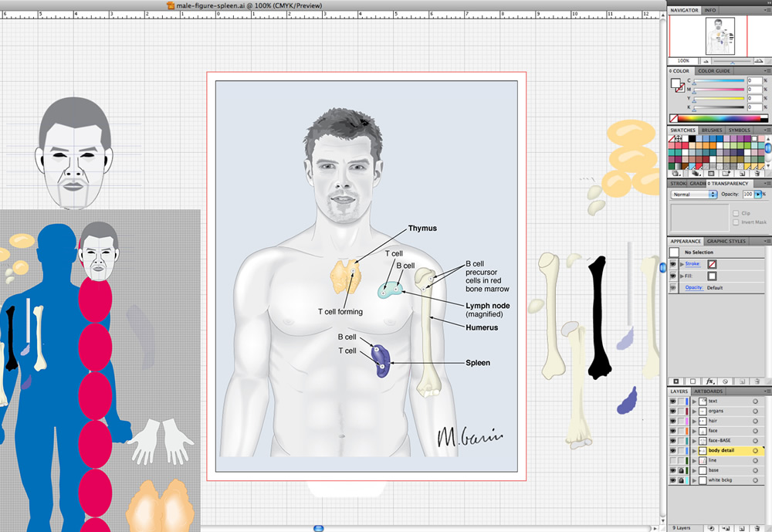Select the white bckg layer by name
Screen dimensions: 772x532
[720, 480]
